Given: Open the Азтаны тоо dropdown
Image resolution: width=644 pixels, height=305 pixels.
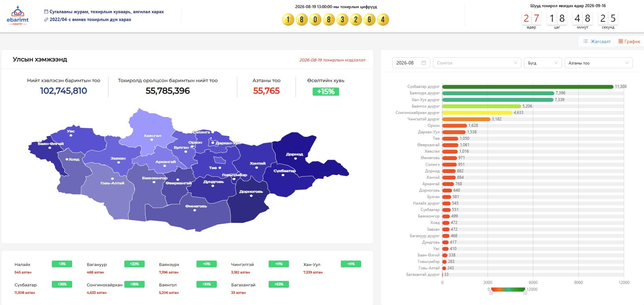Looking at the screenshot, I should [599, 63].
